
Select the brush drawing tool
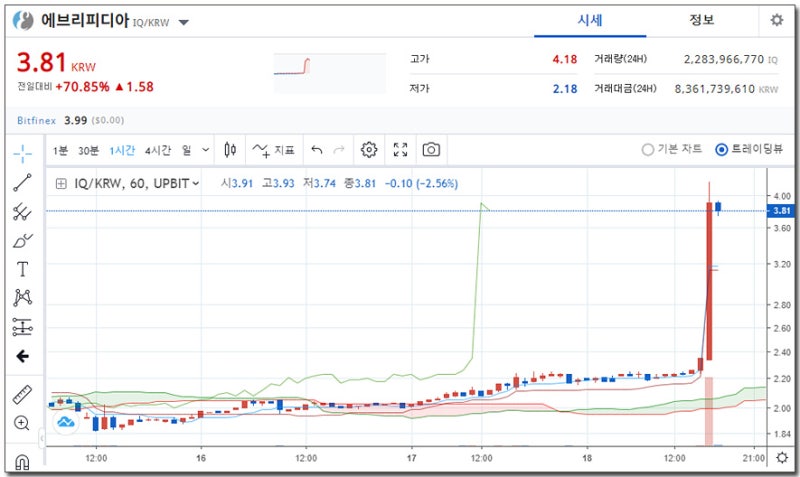tap(22, 240)
